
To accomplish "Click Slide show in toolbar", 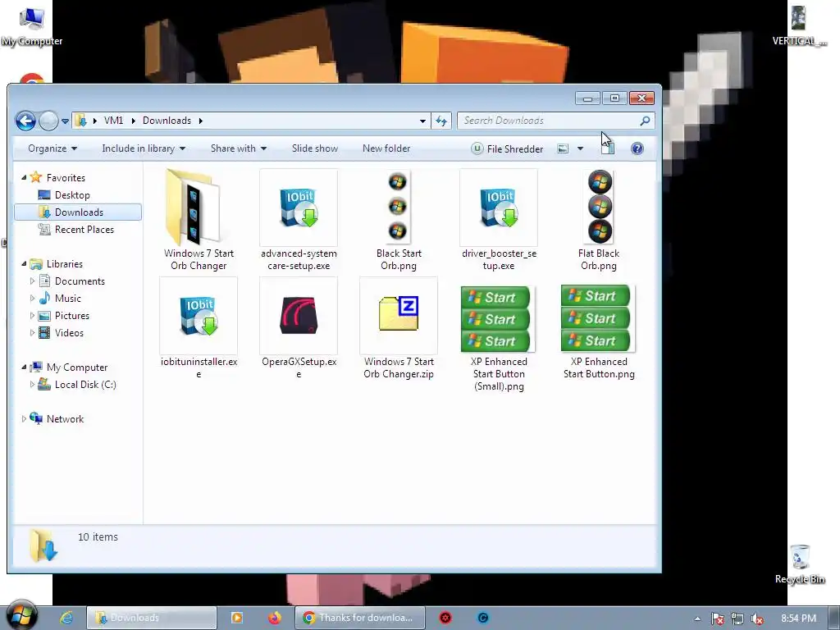I will point(315,148).
